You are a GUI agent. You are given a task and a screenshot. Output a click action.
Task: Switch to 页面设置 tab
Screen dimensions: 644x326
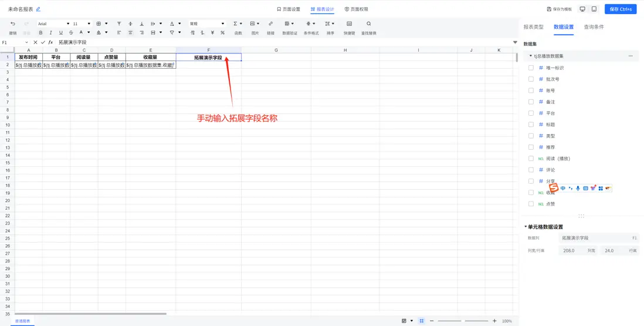(x=289, y=9)
